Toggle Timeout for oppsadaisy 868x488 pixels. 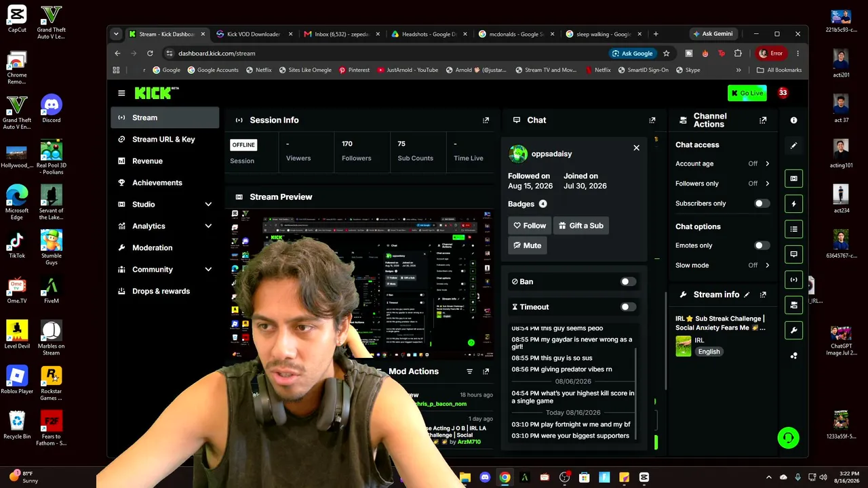(x=629, y=307)
